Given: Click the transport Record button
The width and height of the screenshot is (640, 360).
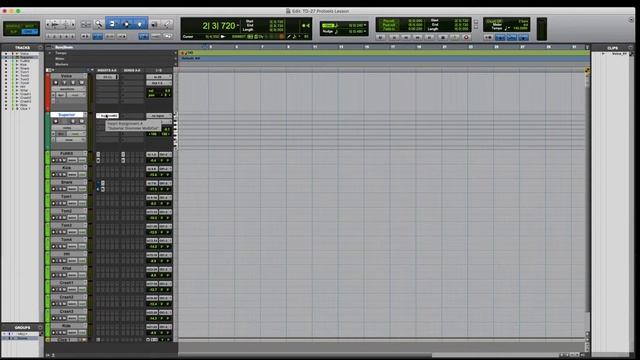Looking at the screenshot, I should (x=466, y=37).
